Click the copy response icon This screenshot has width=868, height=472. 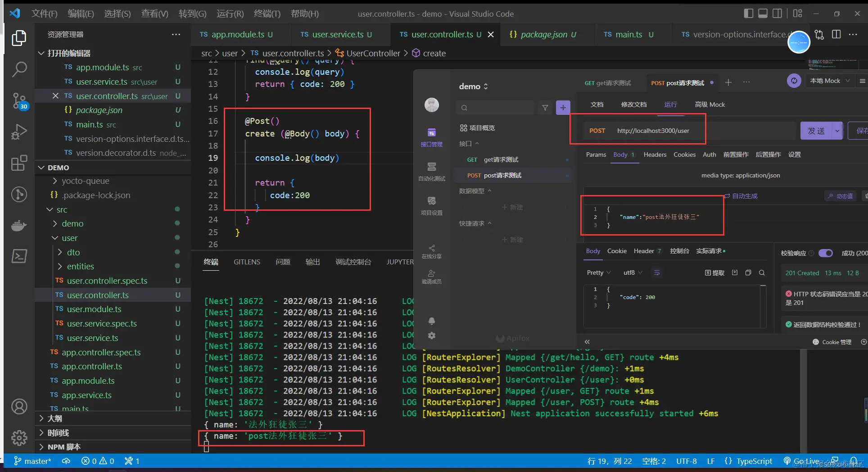(x=748, y=272)
